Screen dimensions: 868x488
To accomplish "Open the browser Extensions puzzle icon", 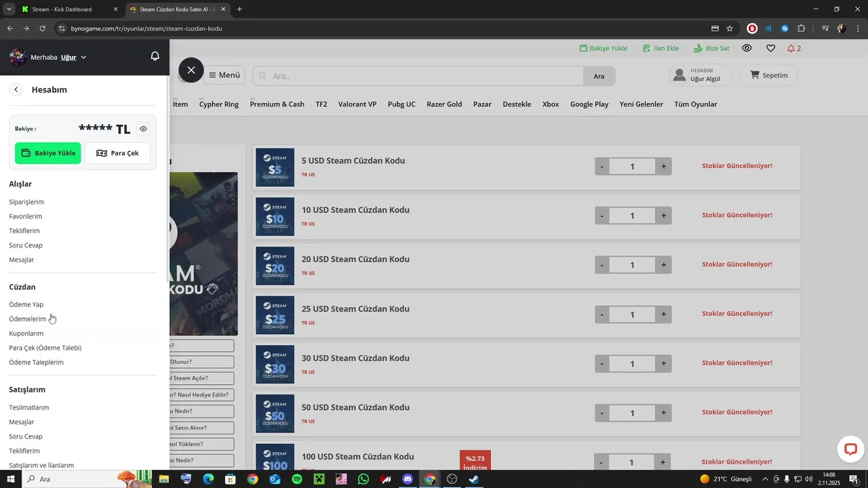I will pyautogui.click(x=801, y=28).
